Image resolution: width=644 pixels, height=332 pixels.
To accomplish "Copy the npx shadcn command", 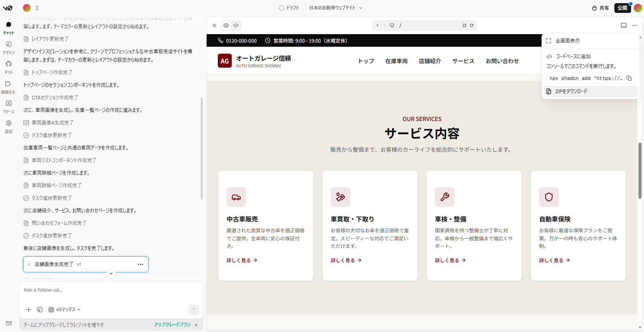I will (x=629, y=78).
